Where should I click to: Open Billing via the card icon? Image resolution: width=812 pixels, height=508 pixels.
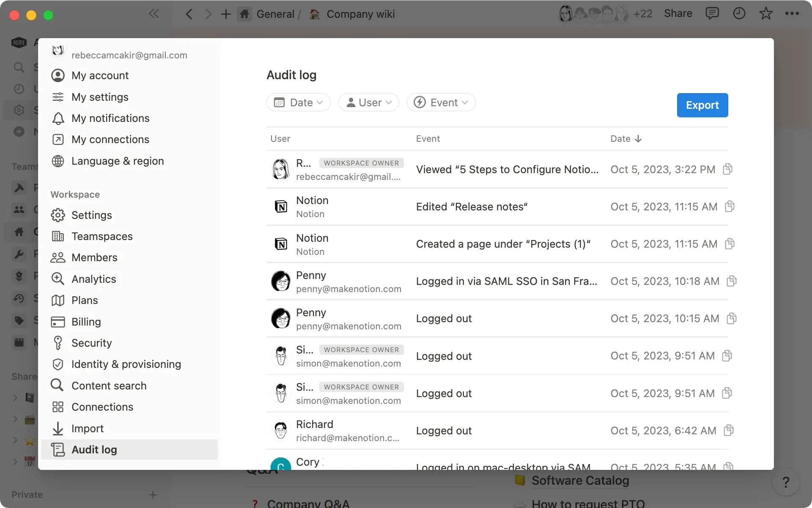58,322
